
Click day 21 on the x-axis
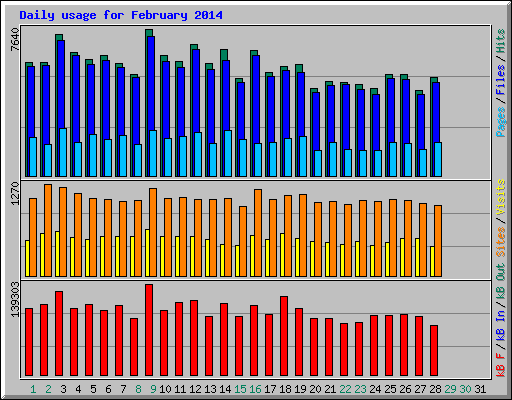point(330,389)
